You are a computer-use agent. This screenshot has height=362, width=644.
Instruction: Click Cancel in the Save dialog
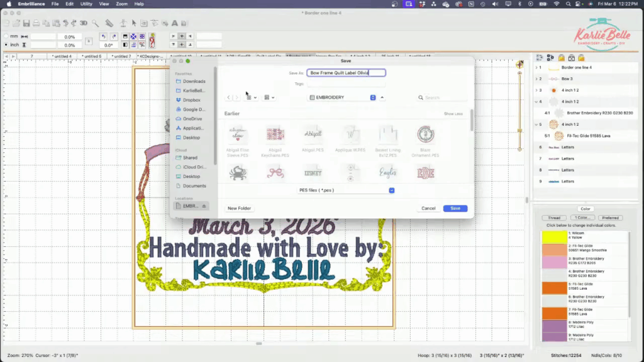[x=428, y=209]
